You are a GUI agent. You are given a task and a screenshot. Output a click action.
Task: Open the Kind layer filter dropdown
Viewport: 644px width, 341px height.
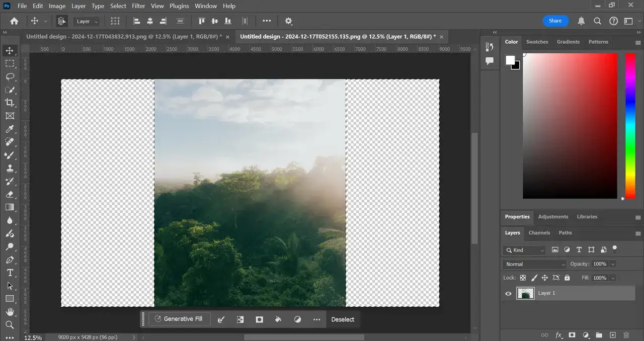[x=524, y=250]
